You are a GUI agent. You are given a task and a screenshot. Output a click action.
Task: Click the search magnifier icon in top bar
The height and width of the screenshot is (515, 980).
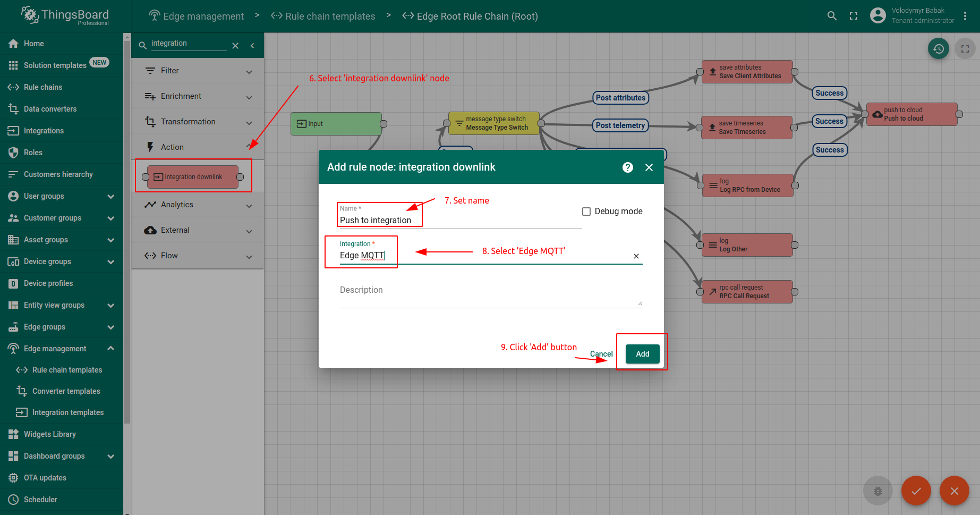pyautogui.click(x=832, y=16)
